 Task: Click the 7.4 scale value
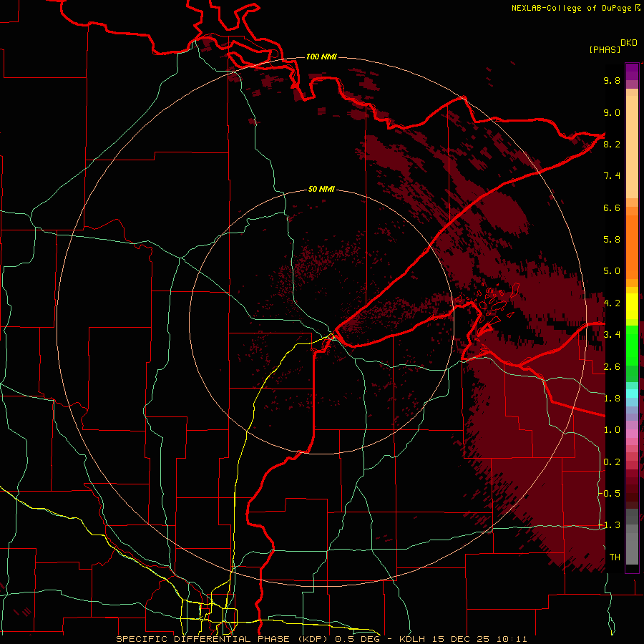point(612,176)
